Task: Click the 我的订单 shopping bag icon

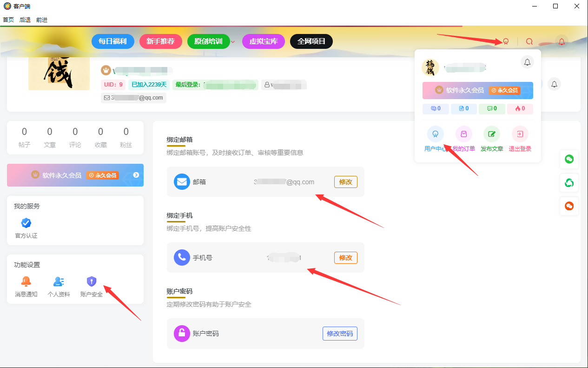Action: point(463,134)
